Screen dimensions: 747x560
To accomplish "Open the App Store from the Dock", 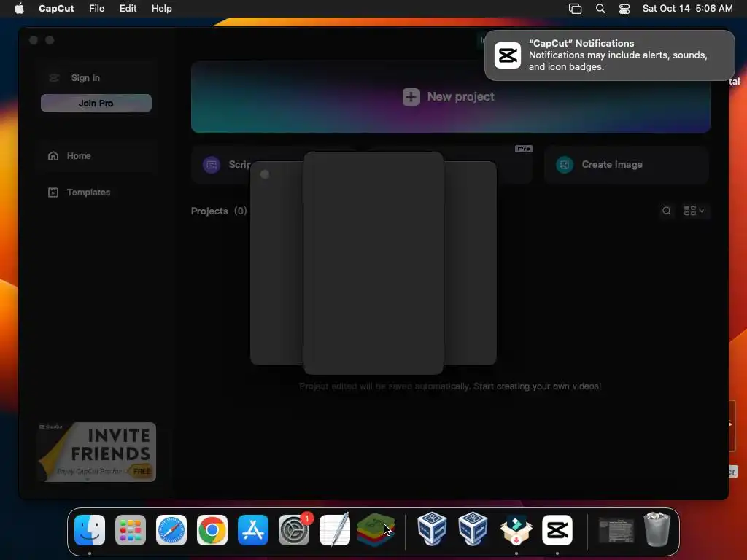I will [x=253, y=530].
